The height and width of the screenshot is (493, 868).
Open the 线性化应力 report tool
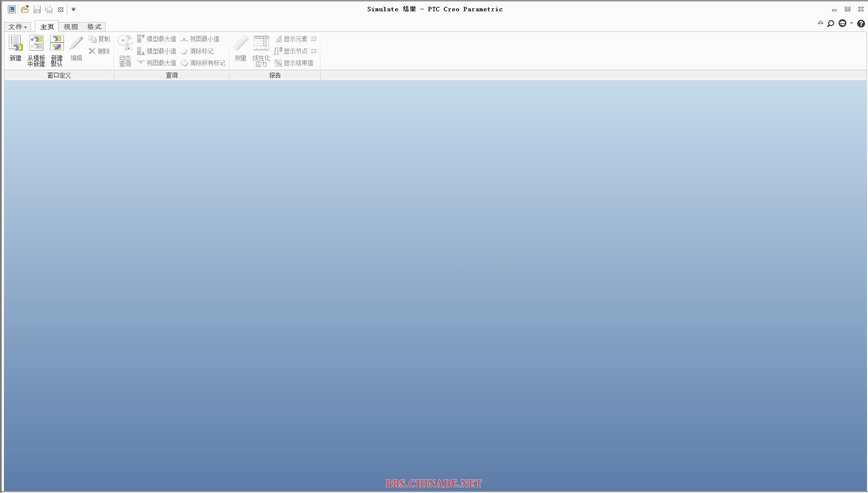261,50
